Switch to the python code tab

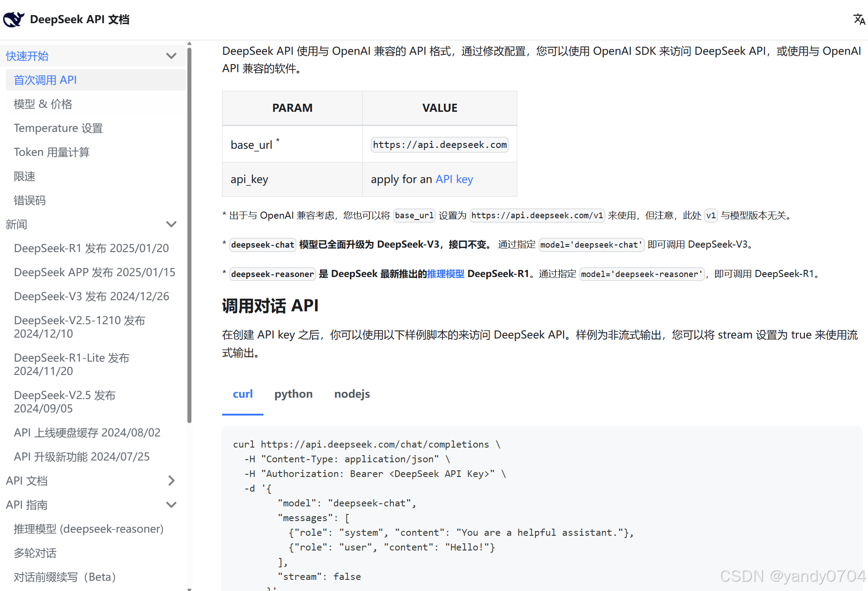(x=293, y=394)
